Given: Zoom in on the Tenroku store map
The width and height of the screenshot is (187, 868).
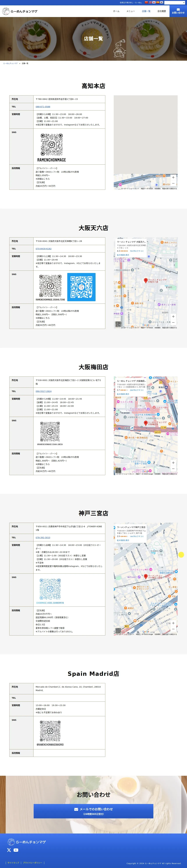Looking at the screenshot, I should pyautogui.click(x=173, y=316).
